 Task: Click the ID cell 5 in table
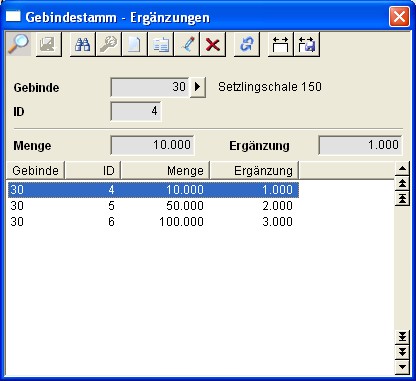pos(111,206)
